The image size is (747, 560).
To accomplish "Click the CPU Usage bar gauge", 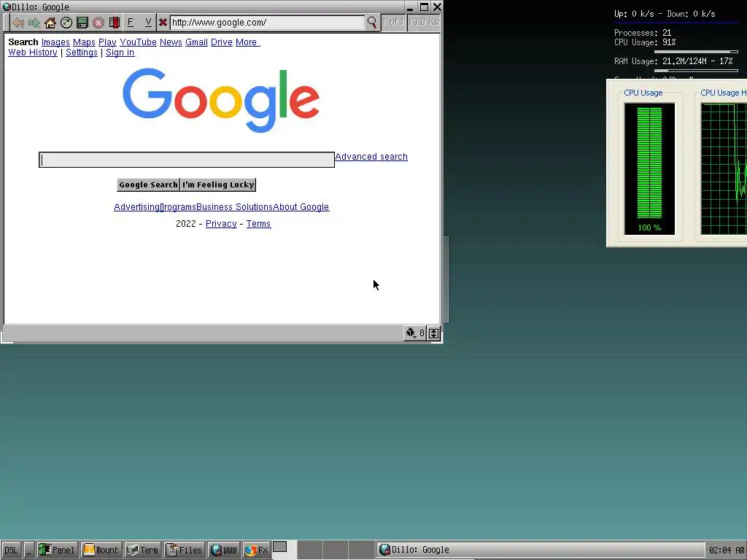I will click(649, 169).
